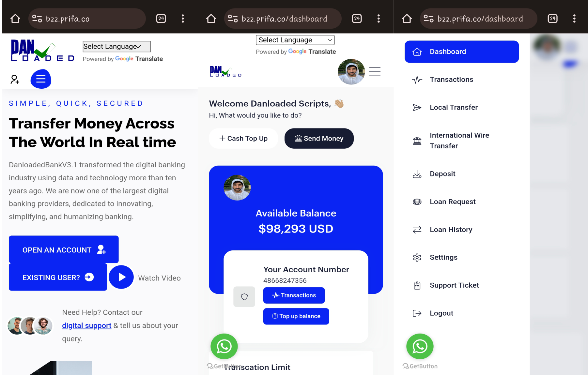
Task: Click the bzz.prifa.co address bar in left panel
Action: [87, 19]
